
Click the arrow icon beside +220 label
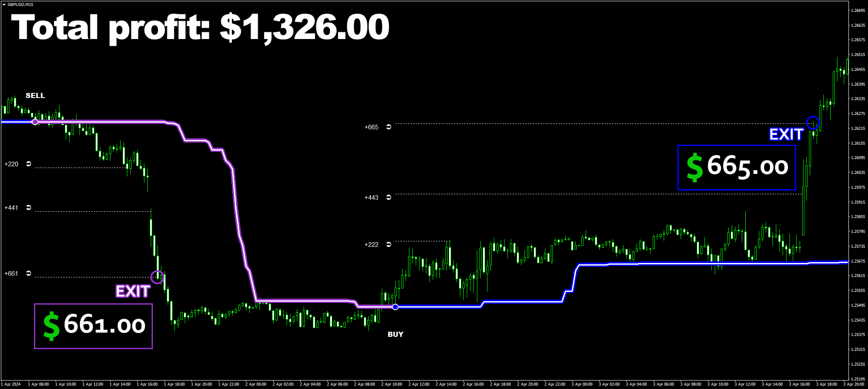tap(28, 164)
